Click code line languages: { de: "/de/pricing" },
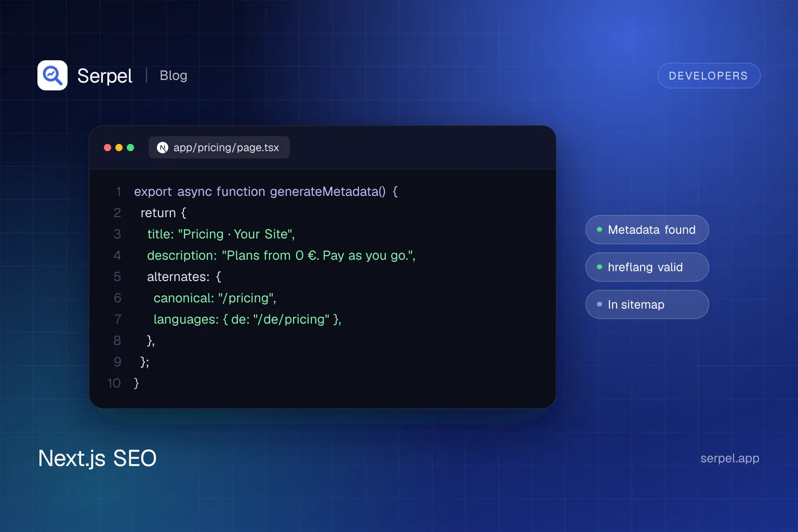Image resolution: width=798 pixels, height=532 pixels. point(247,320)
